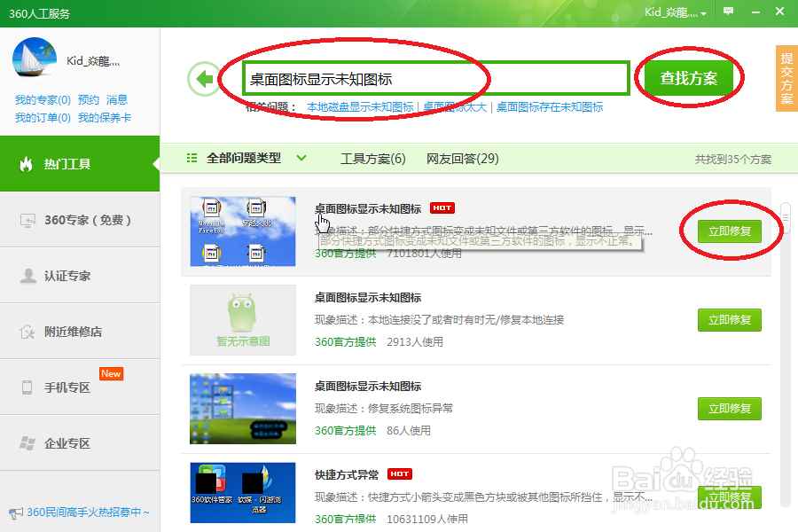Expand the 全部问题类型 dropdown chevron

[x=301, y=158]
